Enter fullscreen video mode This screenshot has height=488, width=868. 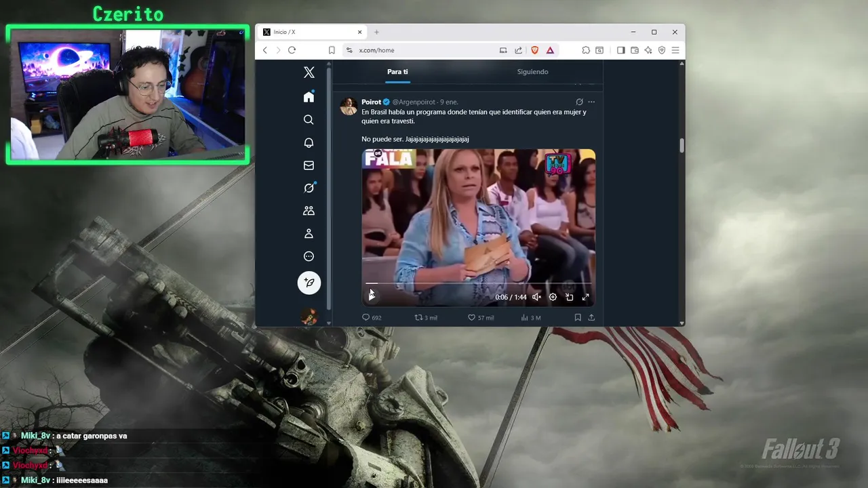[x=585, y=297]
